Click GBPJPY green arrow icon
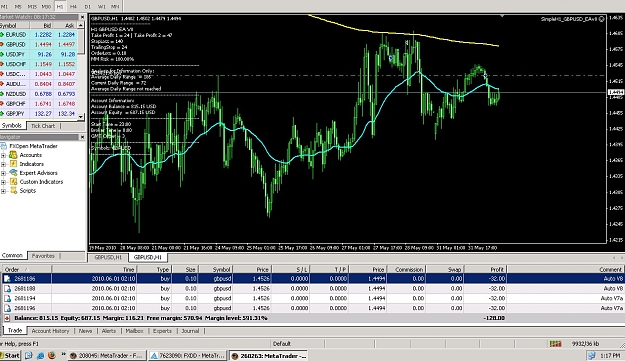 [2, 114]
